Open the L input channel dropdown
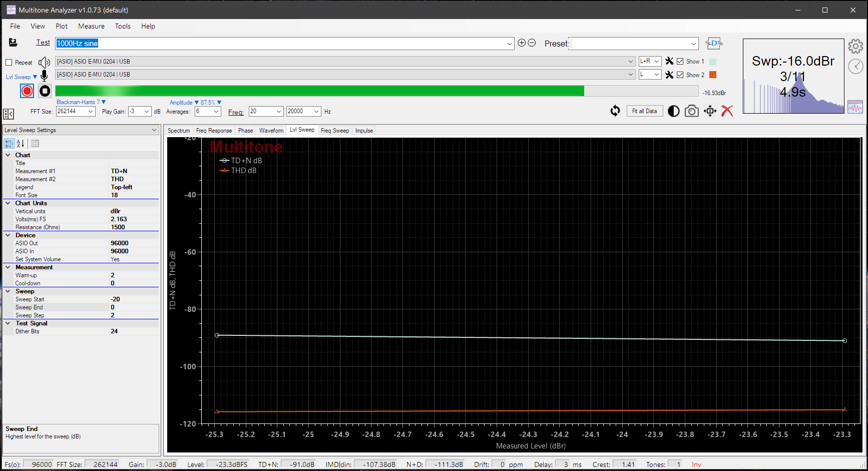Screen dimensions: 868x471 coord(657,75)
